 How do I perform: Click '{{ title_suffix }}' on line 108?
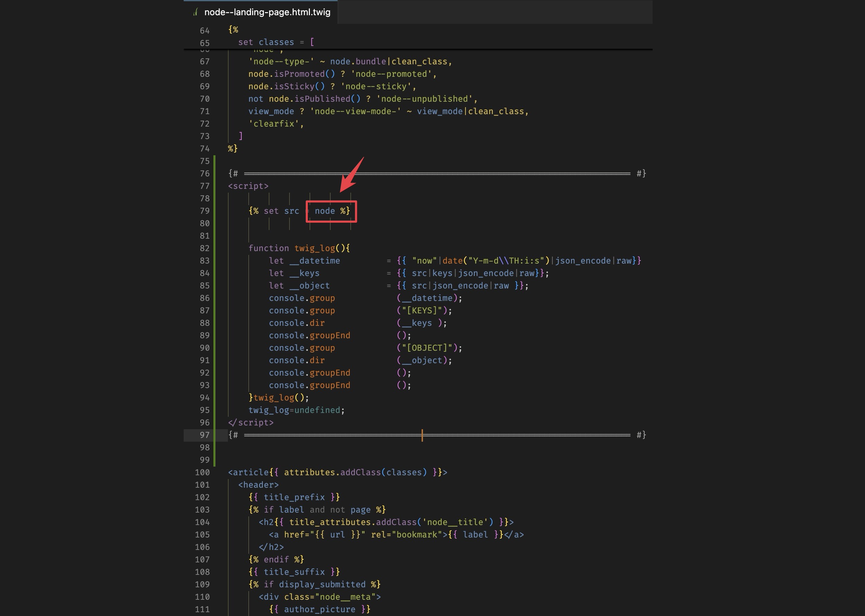(x=294, y=572)
